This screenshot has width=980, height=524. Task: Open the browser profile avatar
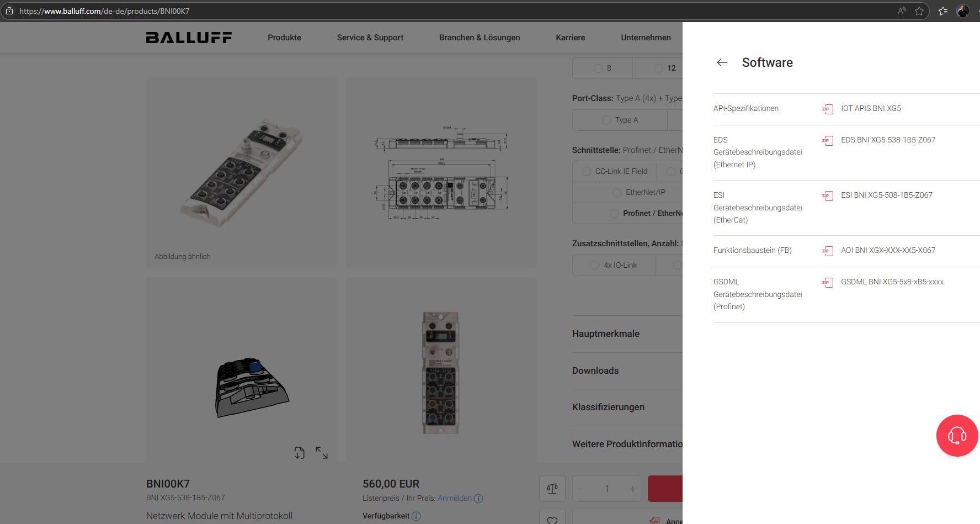tap(963, 11)
